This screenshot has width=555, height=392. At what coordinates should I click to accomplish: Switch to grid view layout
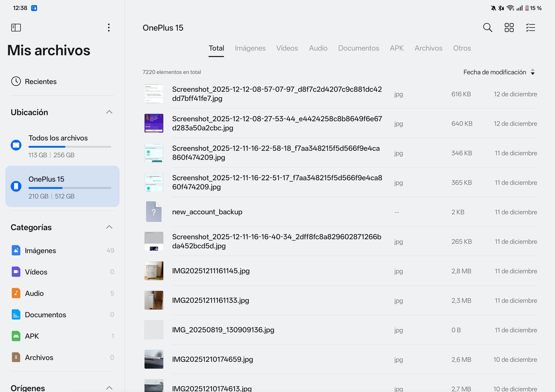pyautogui.click(x=509, y=28)
